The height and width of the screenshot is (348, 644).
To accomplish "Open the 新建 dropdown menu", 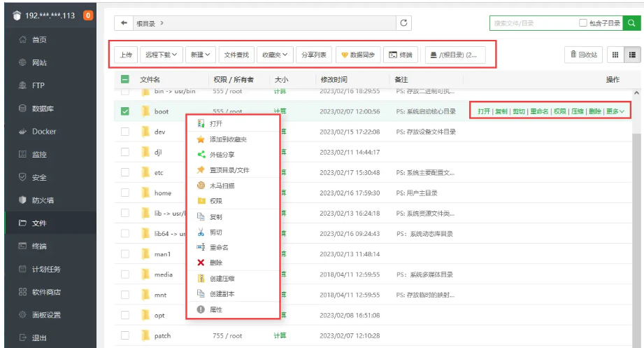I will point(200,55).
